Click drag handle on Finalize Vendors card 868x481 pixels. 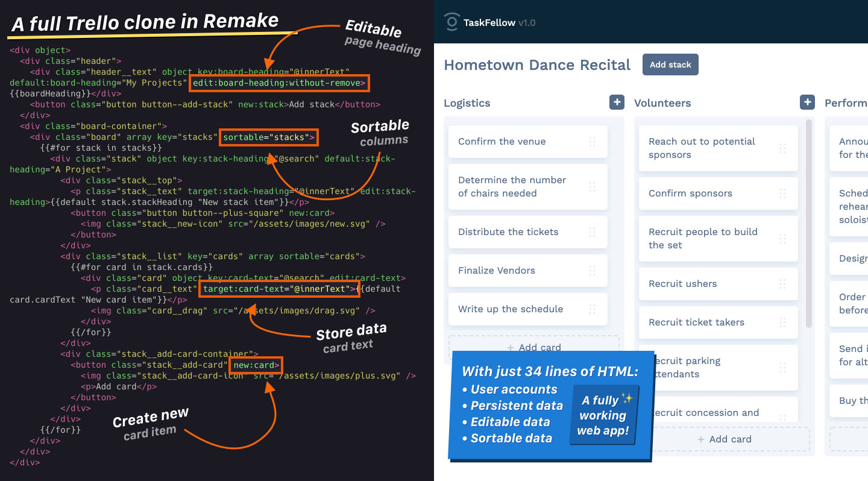tap(592, 271)
